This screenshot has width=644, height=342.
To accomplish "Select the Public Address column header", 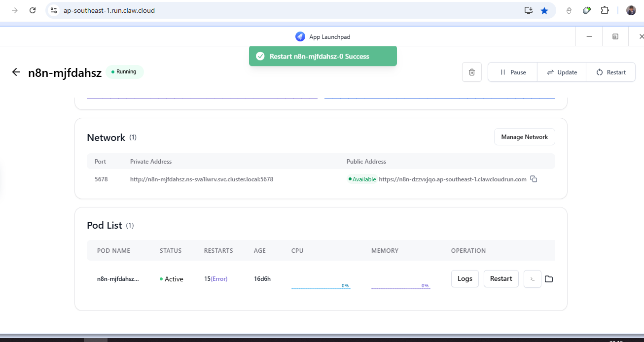I will (x=366, y=162).
